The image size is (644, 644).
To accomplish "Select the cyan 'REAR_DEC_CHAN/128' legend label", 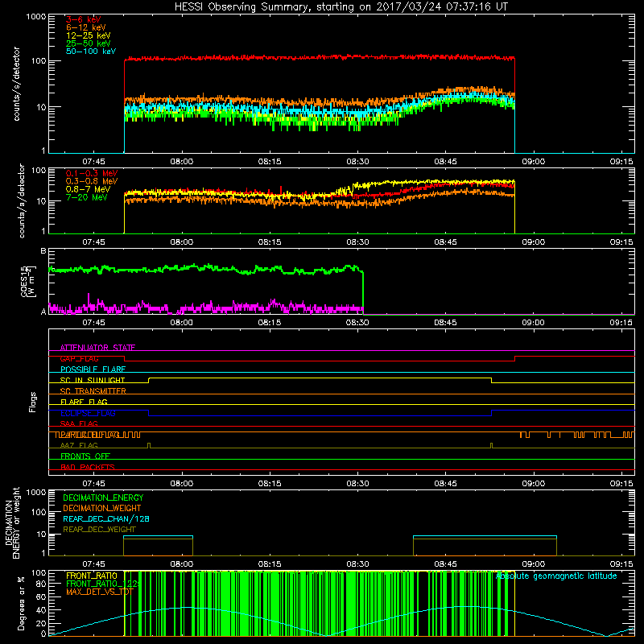I will point(106,518).
